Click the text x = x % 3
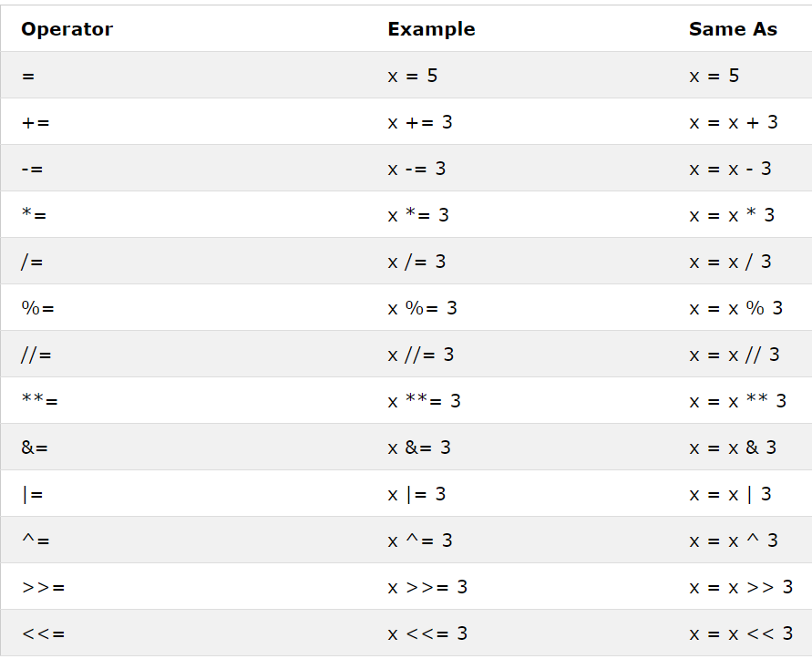 [x=735, y=308]
